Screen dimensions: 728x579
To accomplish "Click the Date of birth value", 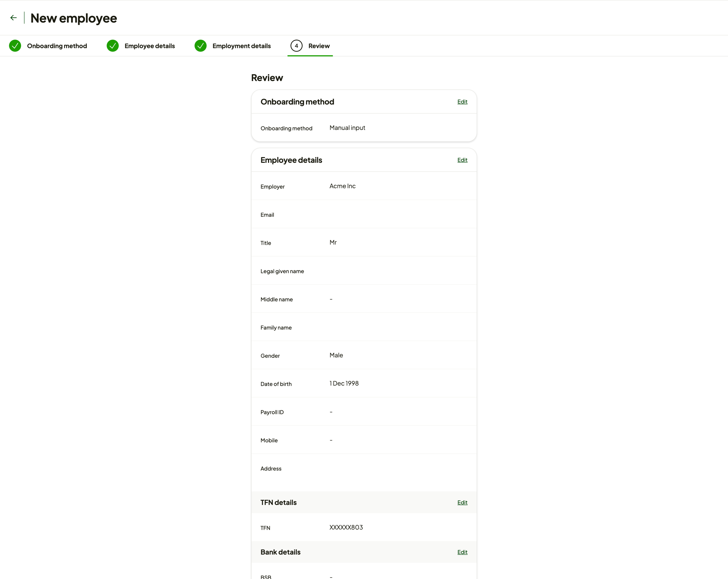I will (x=344, y=383).
